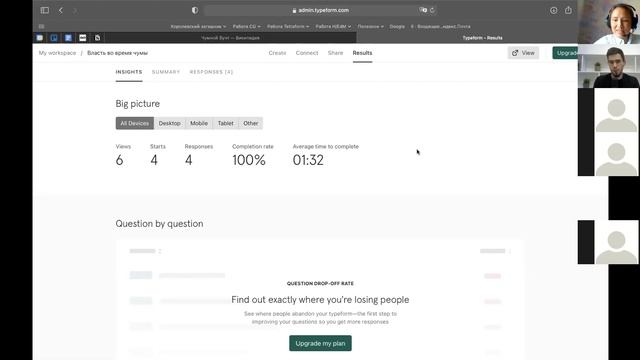Image resolution: width=640 pixels, height=360 pixels.
Task: Open the Connect section
Action: coord(307,53)
